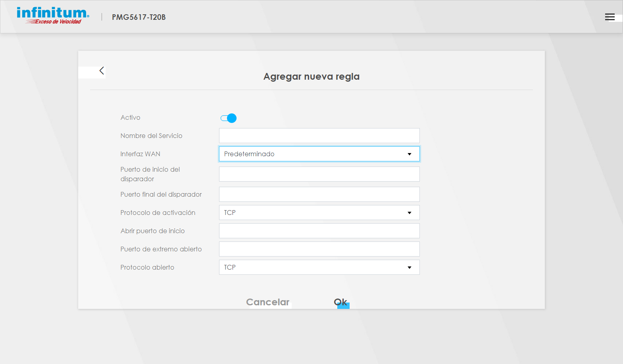Viewport: 623px width, 364px height.
Task: Confirm the rule with Ok button
Action: pyautogui.click(x=340, y=302)
